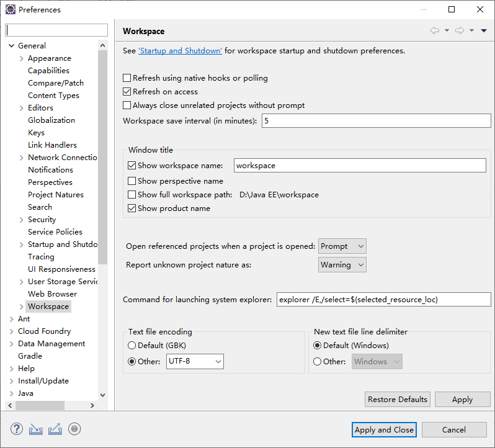
Task: Select Gradle preference page
Action: (30, 356)
